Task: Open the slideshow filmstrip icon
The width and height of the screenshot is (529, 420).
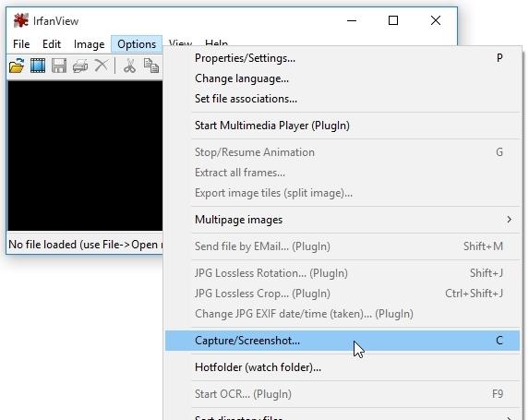Action: 38,66
